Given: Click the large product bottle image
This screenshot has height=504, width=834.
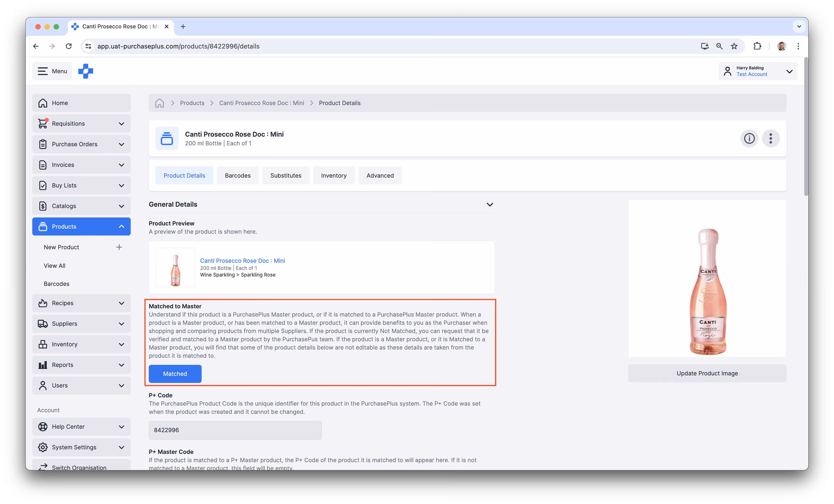Looking at the screenshot, I should coord(707,278).
